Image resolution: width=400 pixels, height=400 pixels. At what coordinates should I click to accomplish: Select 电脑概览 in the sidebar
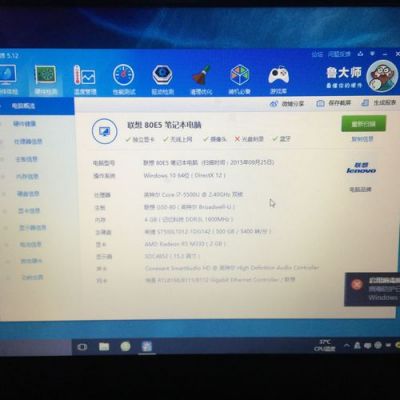tap(23, 106)
